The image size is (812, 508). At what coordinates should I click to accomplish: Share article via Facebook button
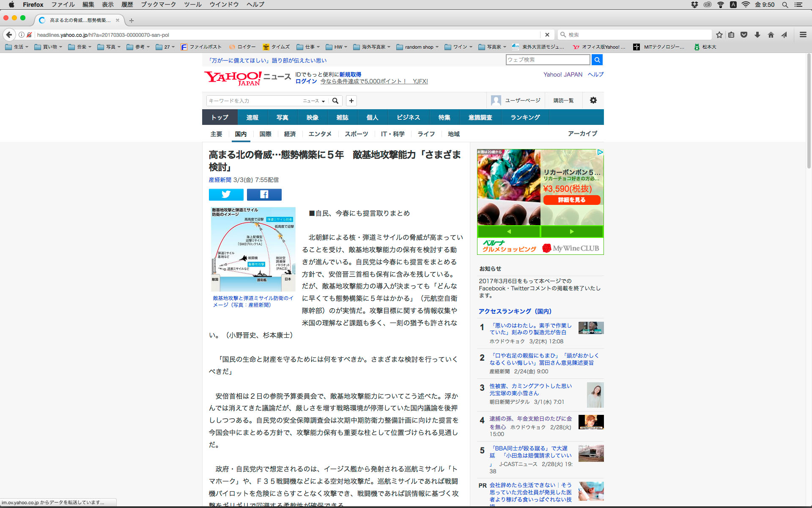(264, 194)
